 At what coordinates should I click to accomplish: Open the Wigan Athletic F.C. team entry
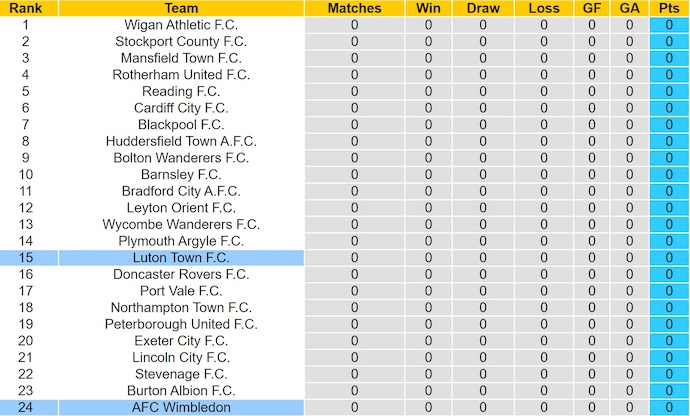pos(181,25)
